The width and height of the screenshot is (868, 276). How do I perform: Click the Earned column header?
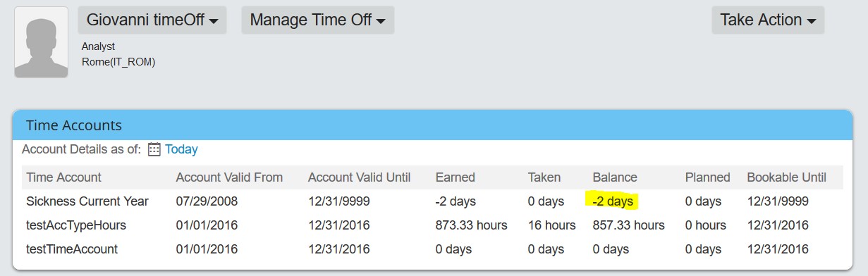pos(456,177)
